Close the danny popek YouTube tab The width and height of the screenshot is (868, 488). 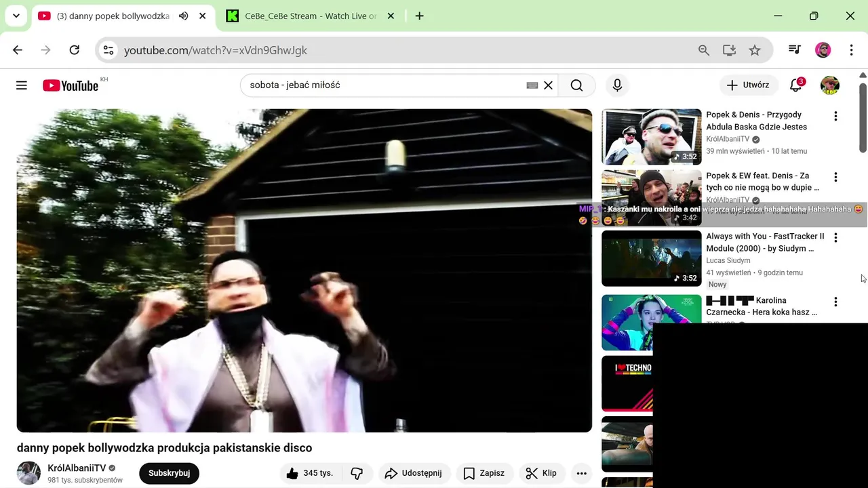coord(202,16)
